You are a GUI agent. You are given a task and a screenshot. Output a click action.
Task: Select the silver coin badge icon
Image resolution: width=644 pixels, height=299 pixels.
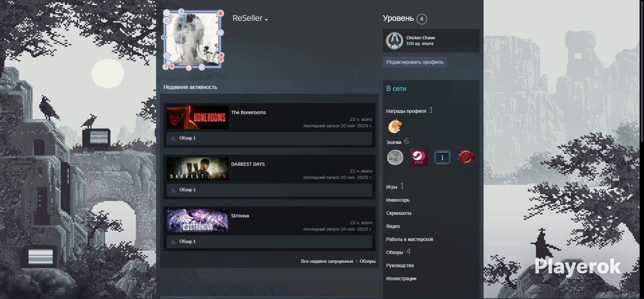[395, 158]
